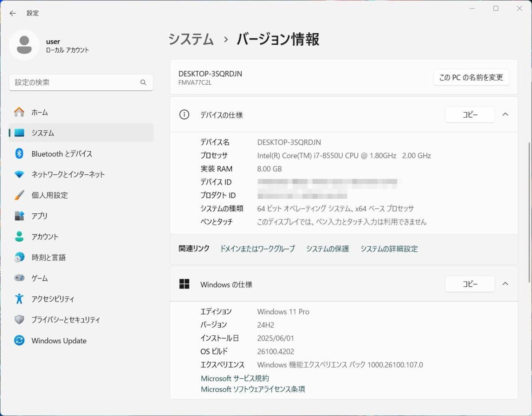Viewport: 532px width, 416px height.
Task: Open Bluetooth とデバイス settings
Action: pos(81,154)
